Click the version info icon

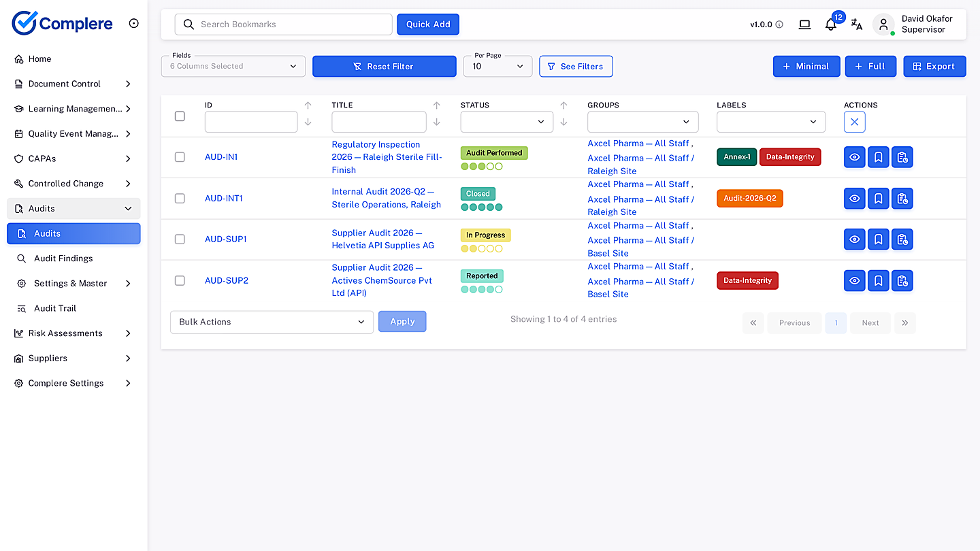pyautogui.click(x=779, y=24)
